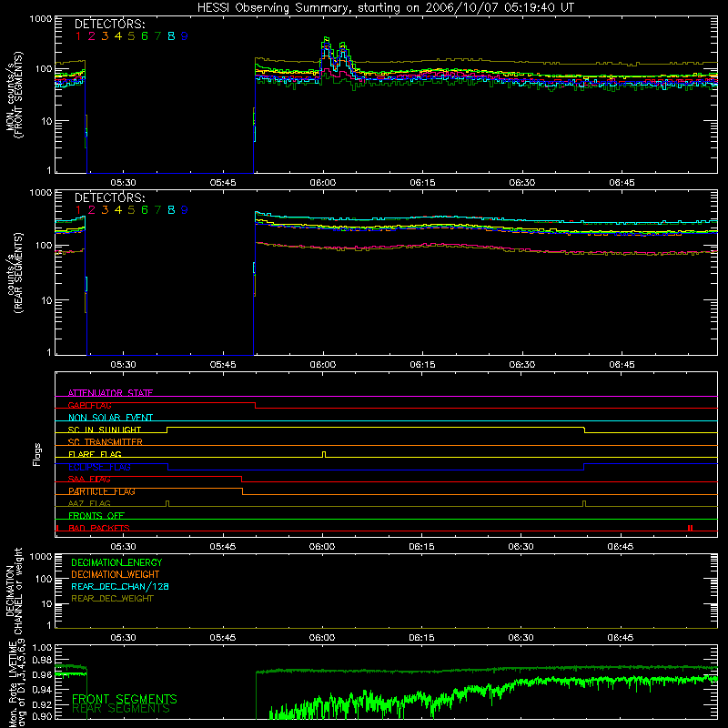This screenshot has height=728, width=728.
Task: Select the BAD_PACKETS flag label
Action: point(99,528)
